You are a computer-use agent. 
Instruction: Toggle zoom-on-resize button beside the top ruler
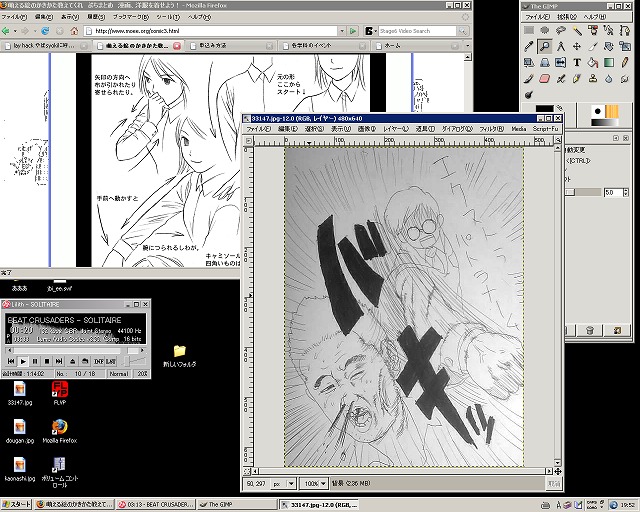point(558,140)
